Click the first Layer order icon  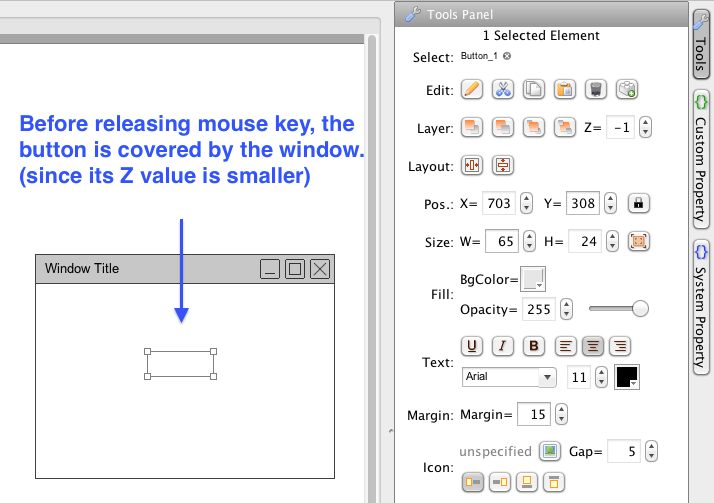pos(472,127)
